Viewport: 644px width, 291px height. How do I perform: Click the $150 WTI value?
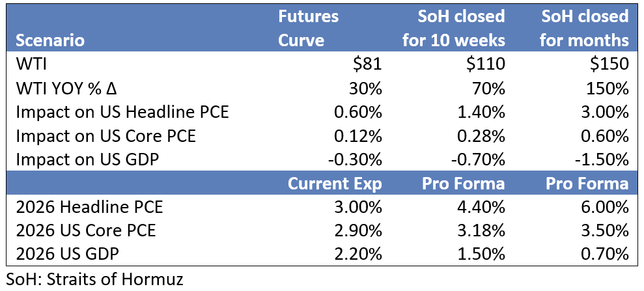(x=609, y=64)
